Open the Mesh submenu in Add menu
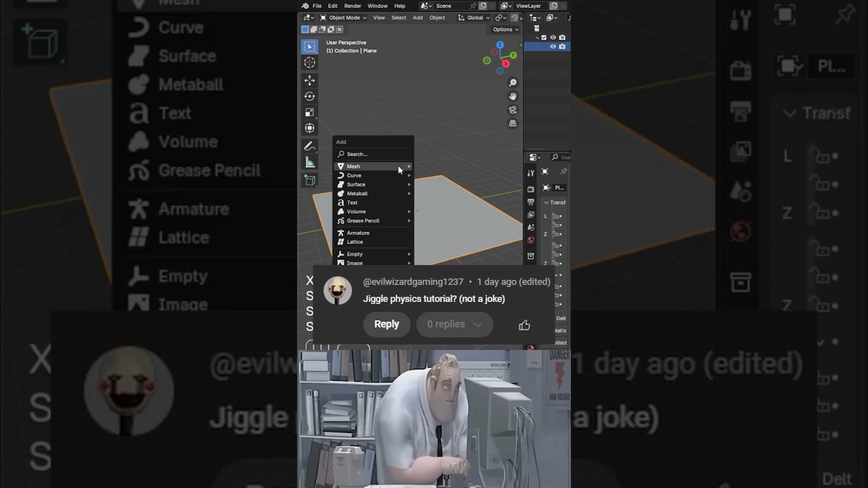The width and height of the screenshot is (868, 488). (x=374, y=166)
